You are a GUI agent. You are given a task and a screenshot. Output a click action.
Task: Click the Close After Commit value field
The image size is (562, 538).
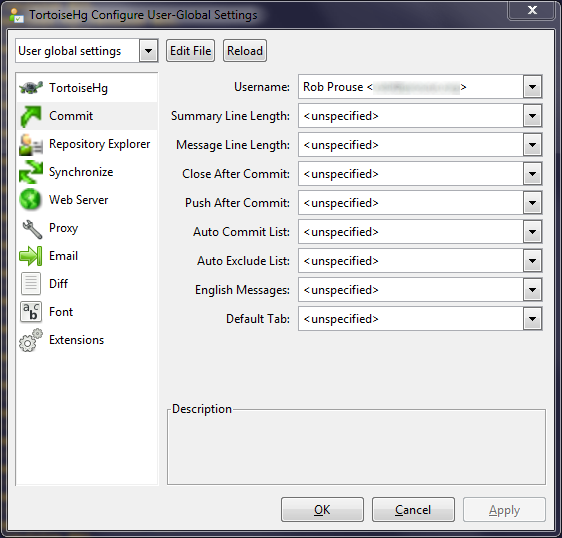[411, 174]
